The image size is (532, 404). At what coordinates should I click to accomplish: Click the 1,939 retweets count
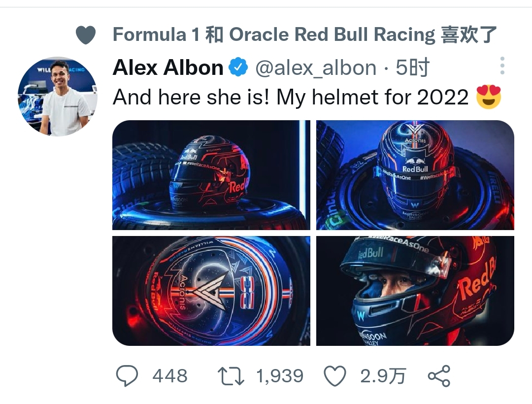tap(279, 376)
